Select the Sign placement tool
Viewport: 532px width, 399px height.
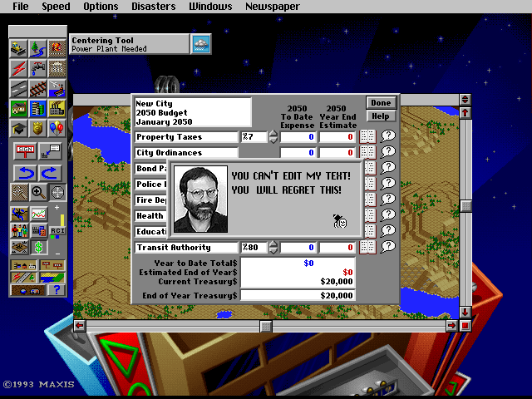(x=25, y=151)
